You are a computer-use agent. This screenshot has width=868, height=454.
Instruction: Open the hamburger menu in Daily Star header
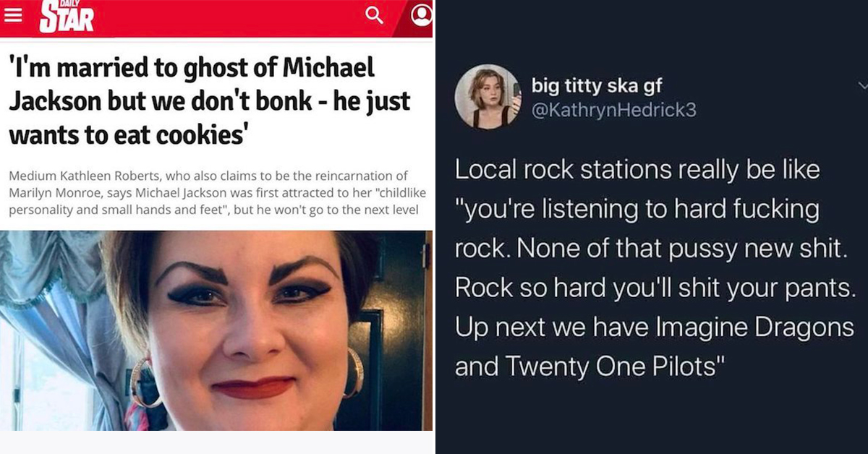point(12,16)
